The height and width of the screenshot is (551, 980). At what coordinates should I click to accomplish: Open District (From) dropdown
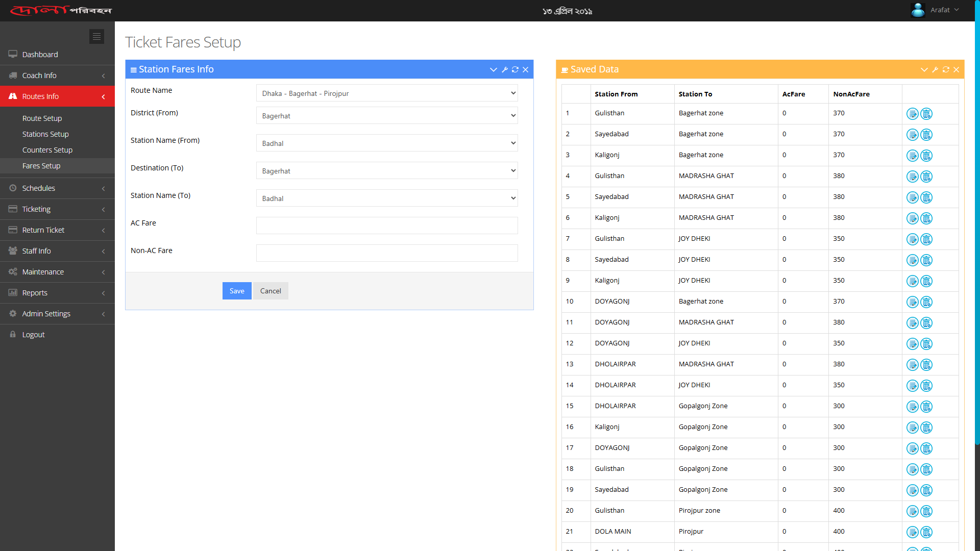(386, 116)
